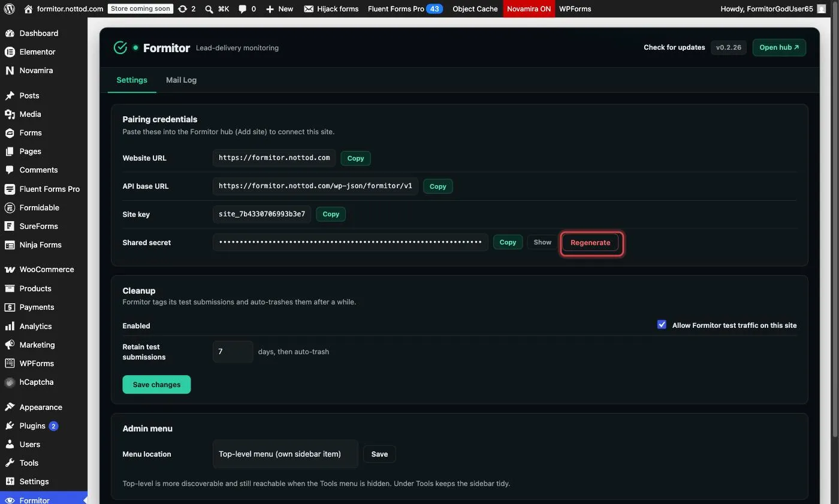839x504 pixels.
Task: Click the Save changes button
Action: pyautogui.click(x=156, y=384)
